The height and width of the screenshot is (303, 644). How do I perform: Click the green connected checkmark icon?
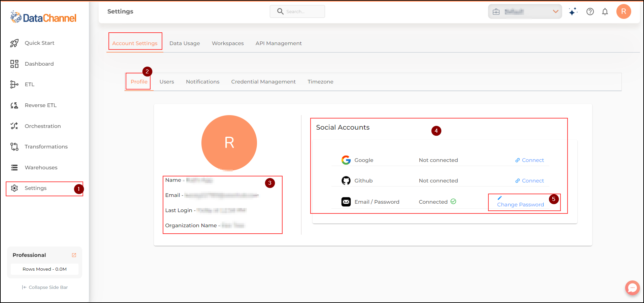click(453, 201)
